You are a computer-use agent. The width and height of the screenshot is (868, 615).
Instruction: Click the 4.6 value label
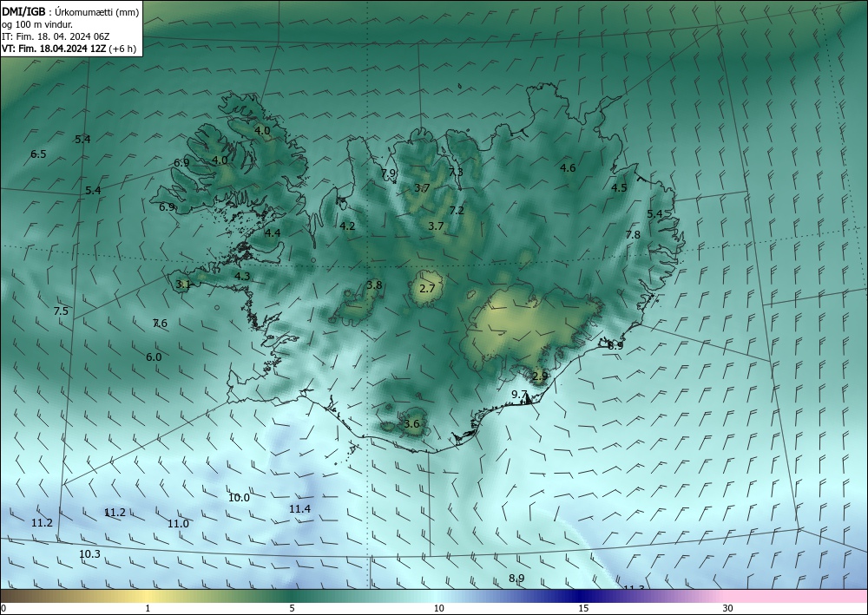pos(568,168)
